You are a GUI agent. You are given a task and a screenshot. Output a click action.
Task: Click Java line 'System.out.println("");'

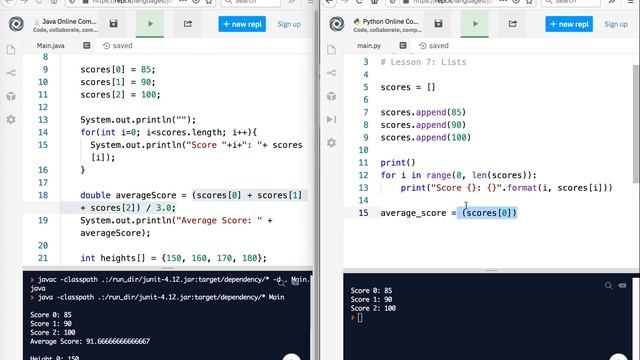pos(138,120)
